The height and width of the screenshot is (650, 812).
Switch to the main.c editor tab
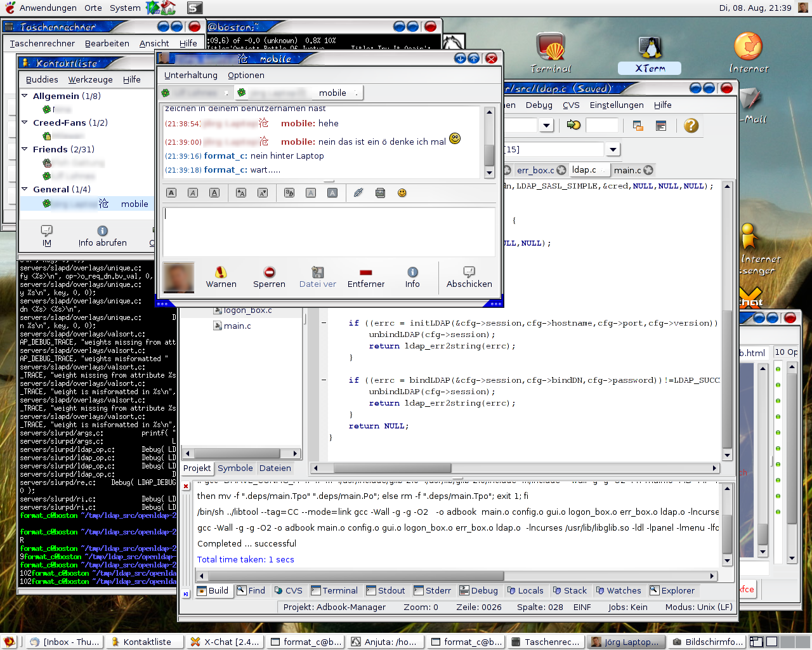(627, 170)
